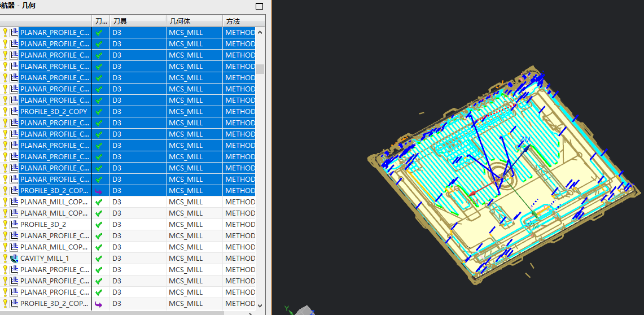Click the vertical scrollbar thumb

pos(260,68)
